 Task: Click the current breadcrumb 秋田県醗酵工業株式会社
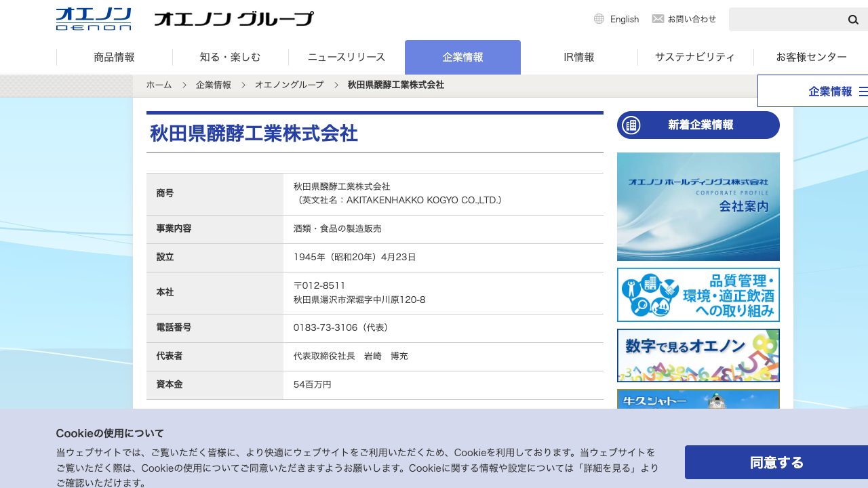pyautogui.click(x=396, y=85)
